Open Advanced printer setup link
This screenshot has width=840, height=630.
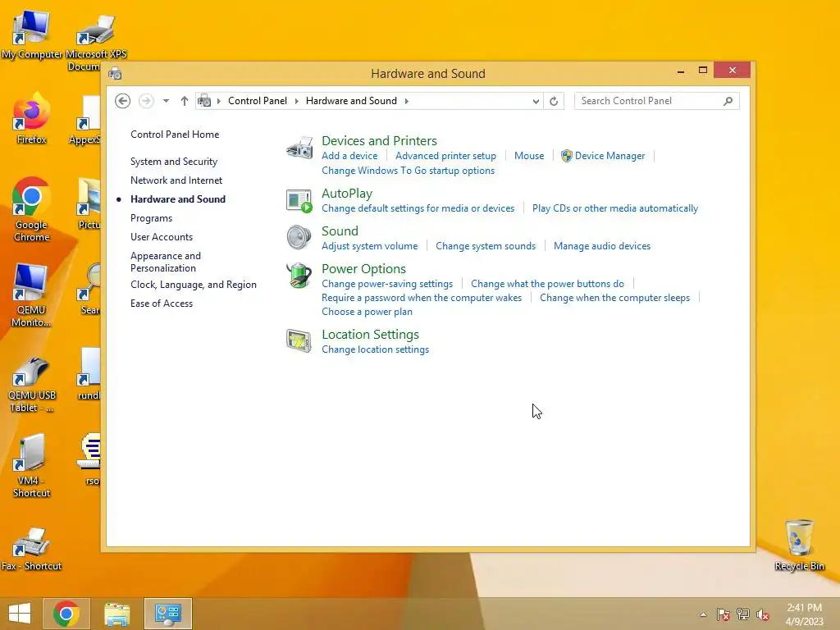point(445,156)
